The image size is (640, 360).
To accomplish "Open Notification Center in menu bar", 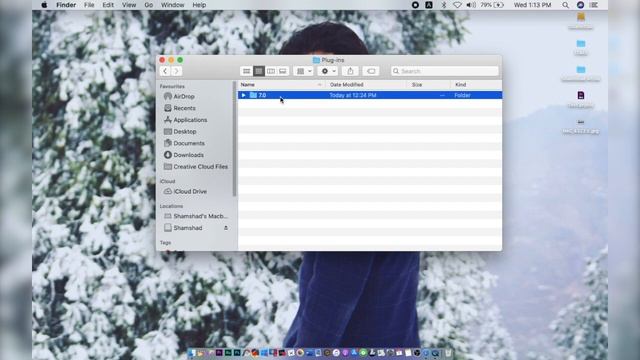I will 594,5.
